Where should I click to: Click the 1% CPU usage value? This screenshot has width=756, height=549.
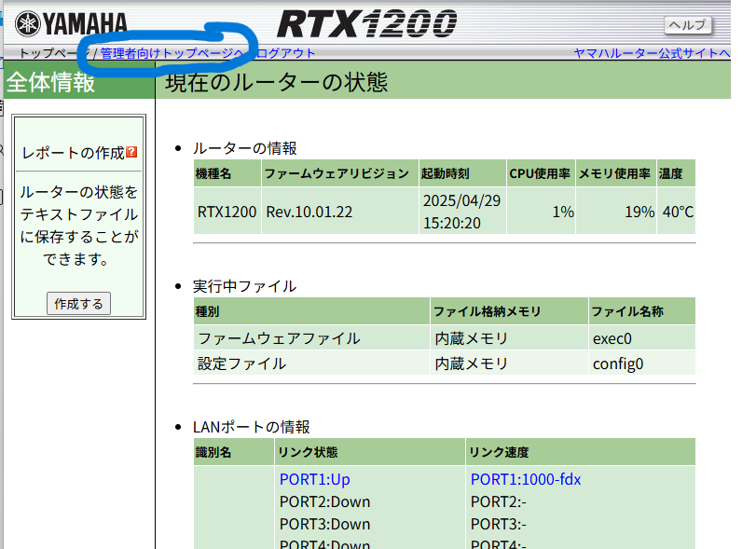(563, 212)
